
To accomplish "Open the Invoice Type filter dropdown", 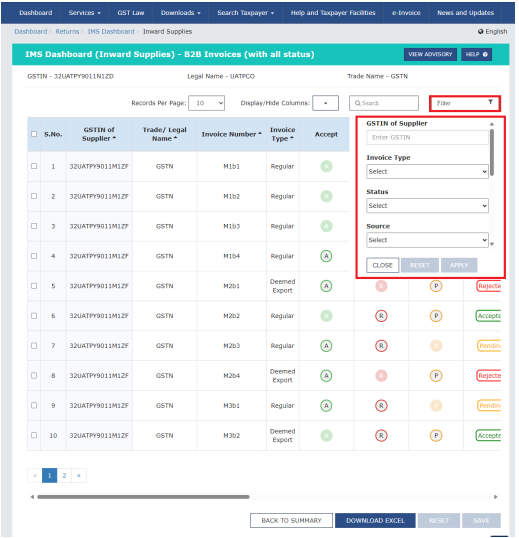I will (x=427, y=172).
